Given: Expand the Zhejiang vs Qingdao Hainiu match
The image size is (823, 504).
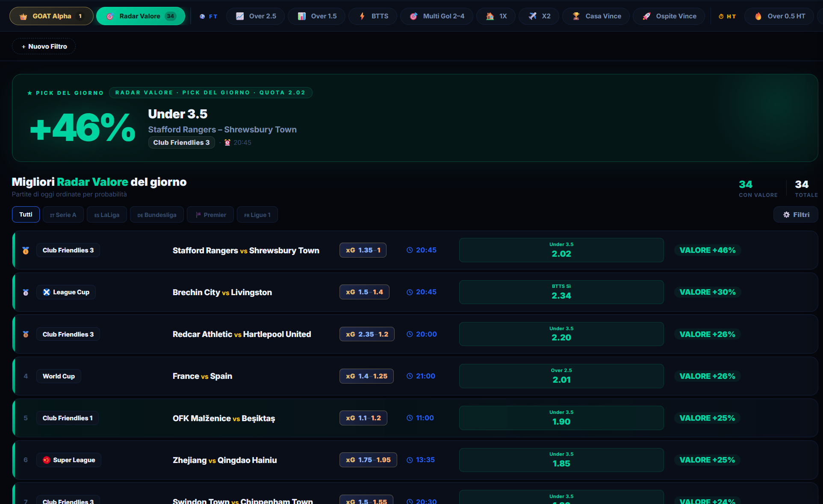Looking at the screenshot, I should point(415,460).
